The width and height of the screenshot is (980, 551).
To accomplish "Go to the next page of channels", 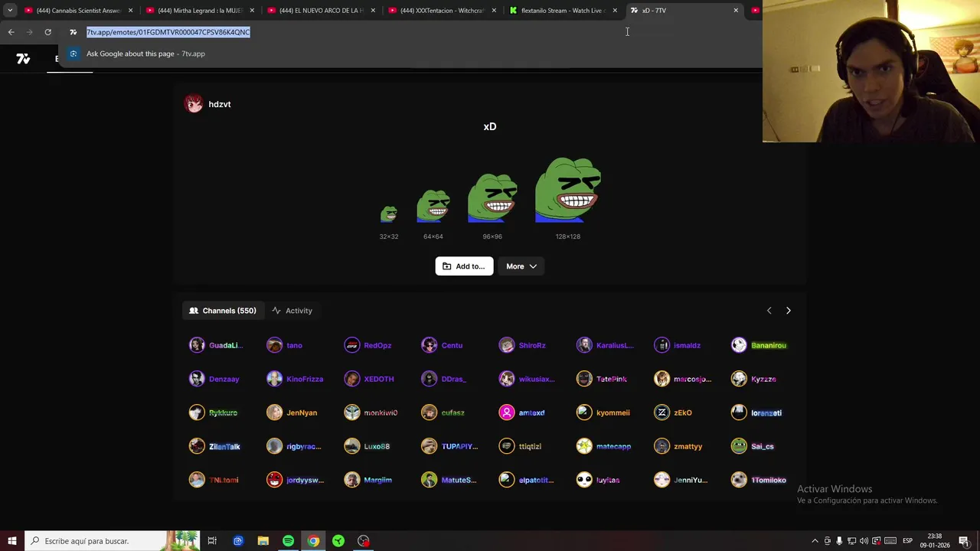I will (x=788, y=311).
